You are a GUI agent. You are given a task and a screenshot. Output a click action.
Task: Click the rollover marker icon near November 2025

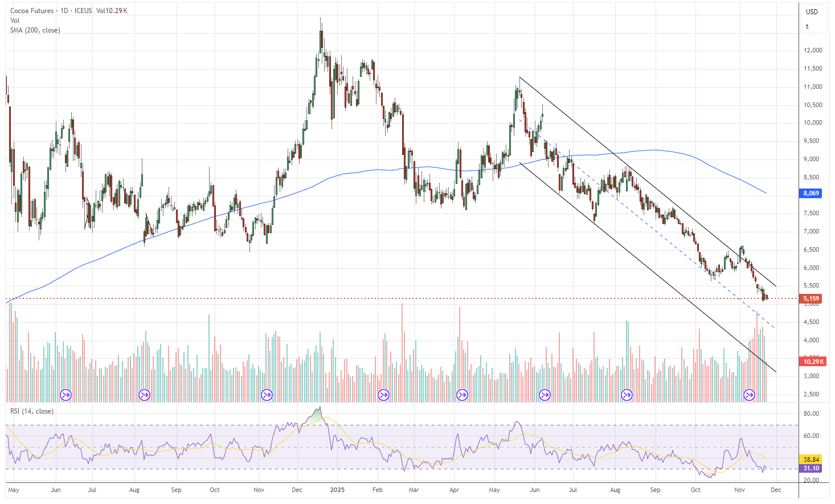(x=749, y=394)
